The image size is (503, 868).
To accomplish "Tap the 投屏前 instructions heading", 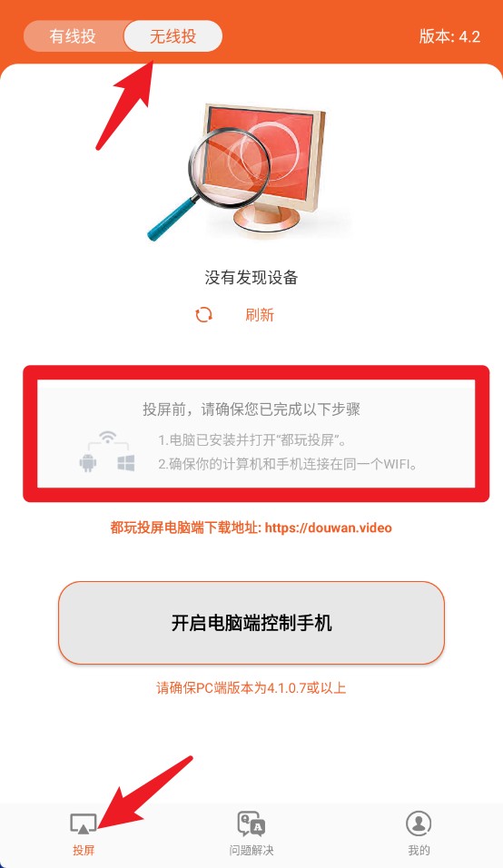I will (x=251, y=409).
